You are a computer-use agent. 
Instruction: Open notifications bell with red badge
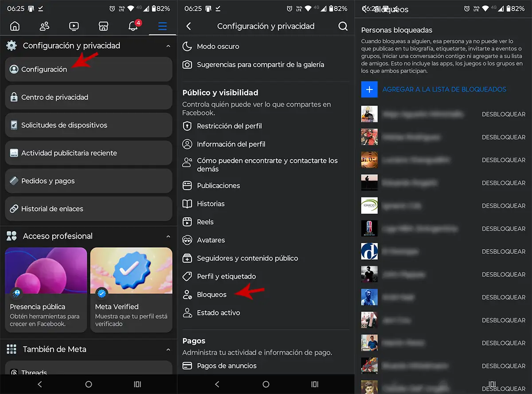click(133, 26)
